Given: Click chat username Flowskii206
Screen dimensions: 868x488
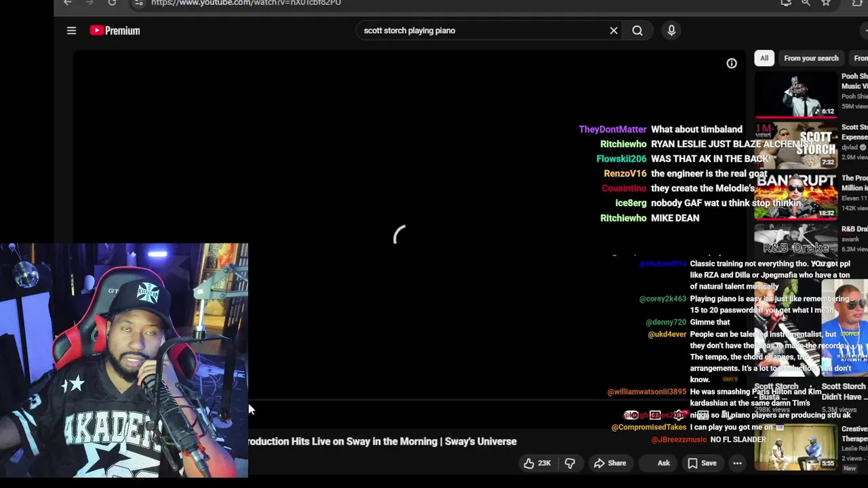Looking at the screenshot, I should (x=621, y=159).
